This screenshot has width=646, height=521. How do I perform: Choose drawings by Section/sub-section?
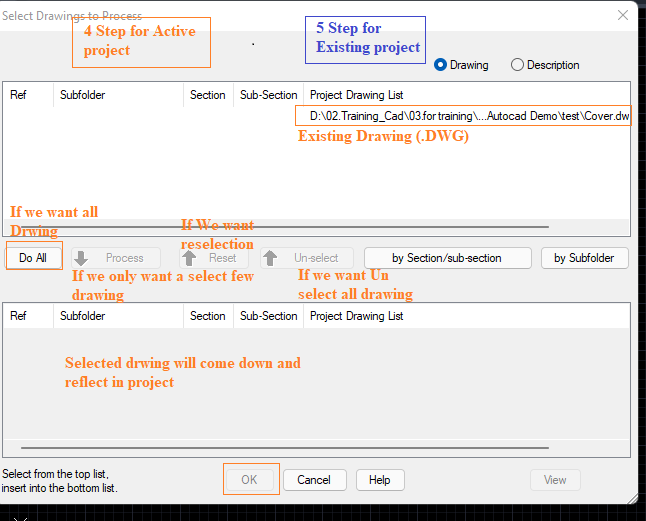(x=447, y=258)
